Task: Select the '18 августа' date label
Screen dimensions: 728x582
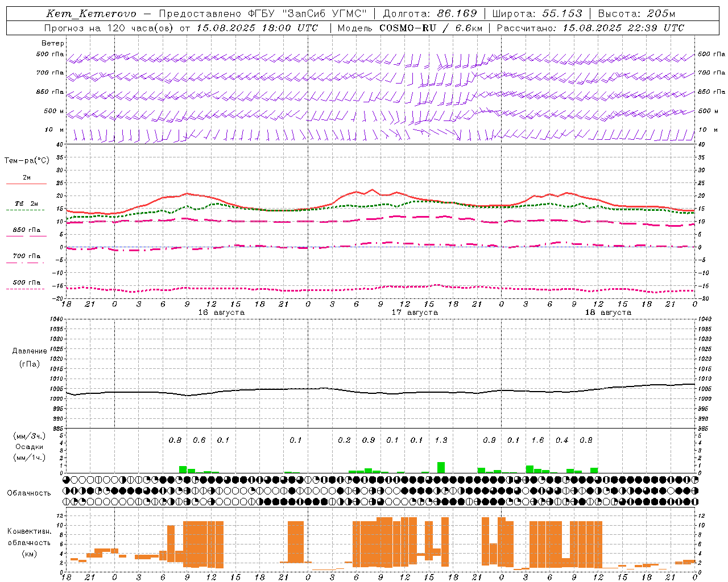Action: [608, 313]
